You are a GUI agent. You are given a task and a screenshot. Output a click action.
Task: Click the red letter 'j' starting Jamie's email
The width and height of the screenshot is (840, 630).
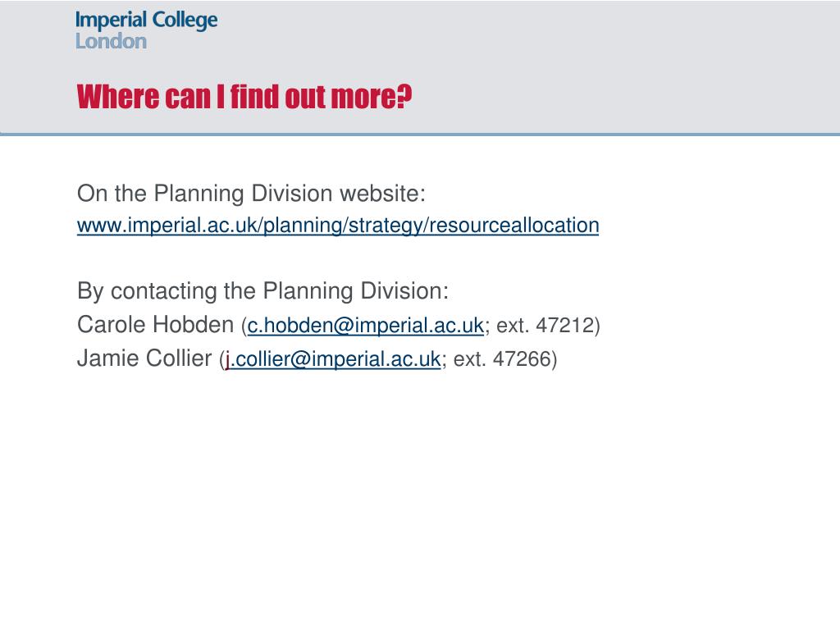(x=228, y=360)
